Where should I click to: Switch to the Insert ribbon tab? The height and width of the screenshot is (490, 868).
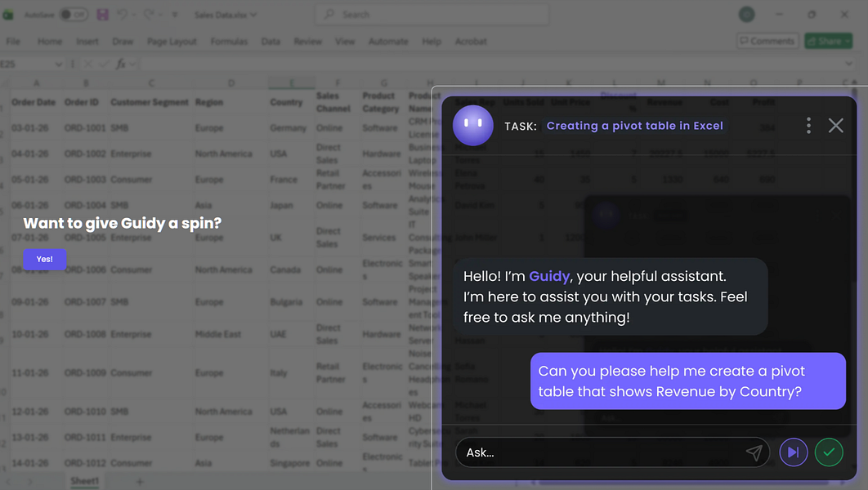(87, 42)
